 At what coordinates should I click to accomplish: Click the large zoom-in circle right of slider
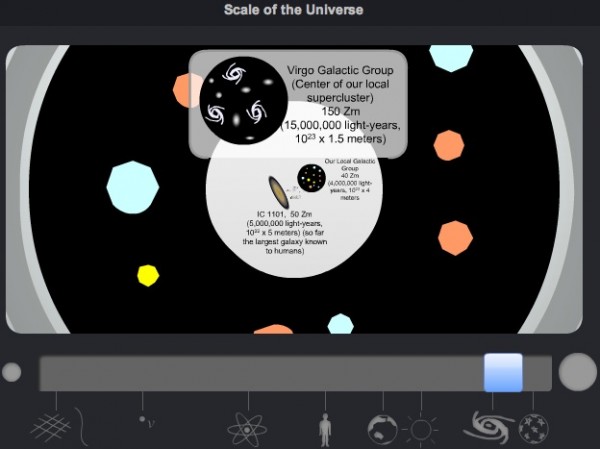(x=577, y=372)
